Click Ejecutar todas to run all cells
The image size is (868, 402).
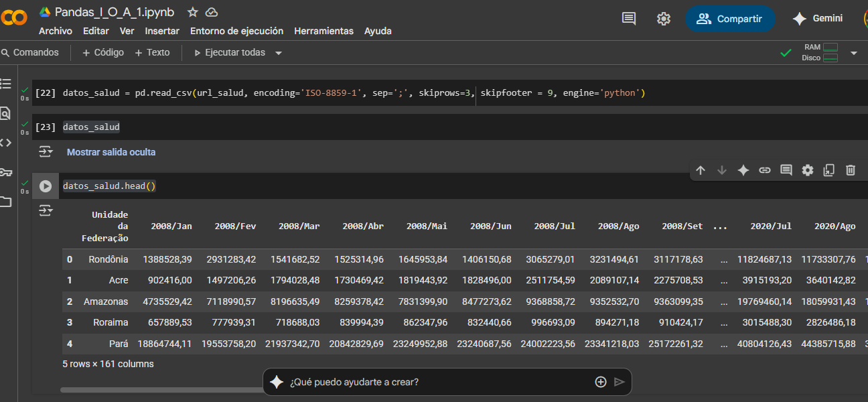coord(229,52)
